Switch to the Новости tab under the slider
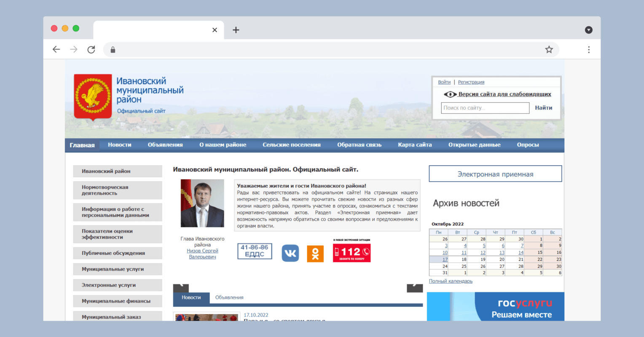644x337 pixels. [x=191, y=297]
